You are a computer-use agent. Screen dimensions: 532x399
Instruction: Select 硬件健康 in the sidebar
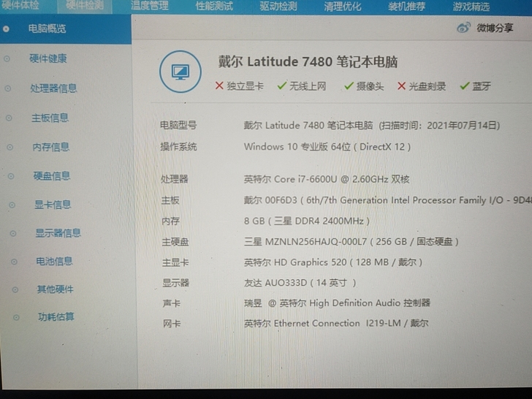(47, 58)
